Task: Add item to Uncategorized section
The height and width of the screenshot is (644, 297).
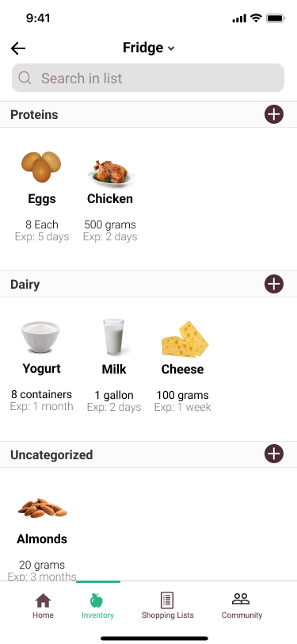Action: 273,454
